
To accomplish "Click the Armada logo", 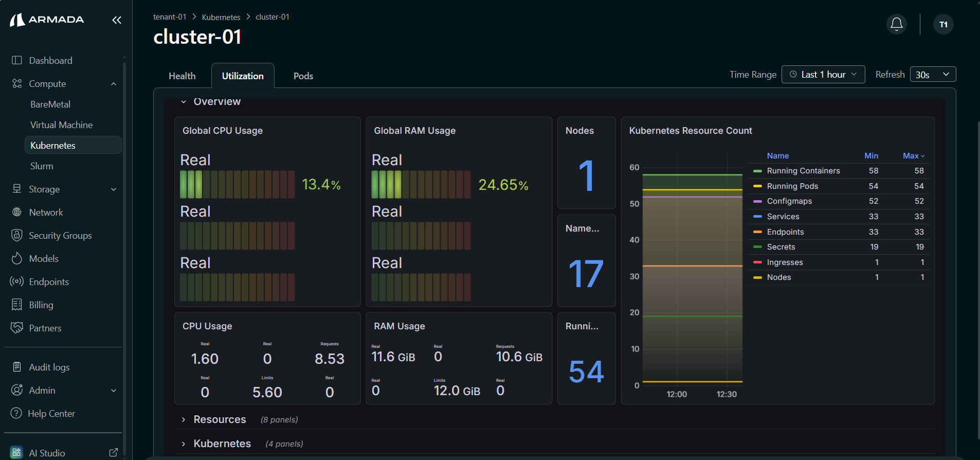I will click(47, 20).
